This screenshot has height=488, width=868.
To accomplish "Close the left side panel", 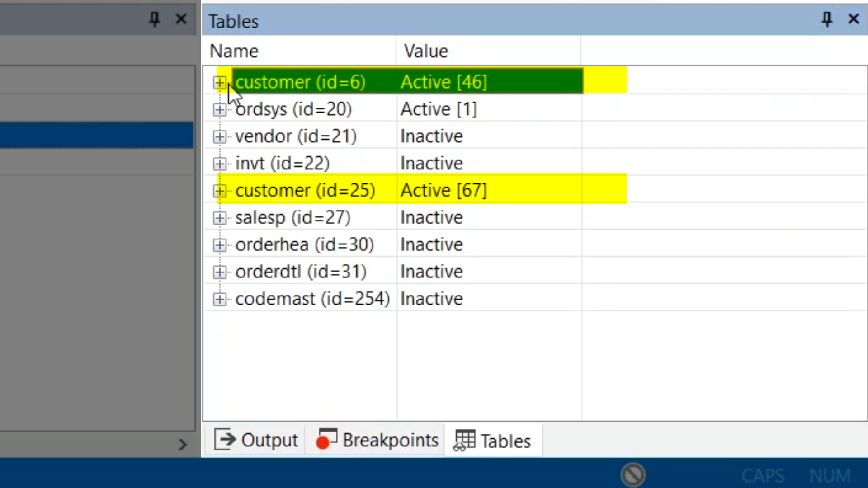I will coord(181,19).
